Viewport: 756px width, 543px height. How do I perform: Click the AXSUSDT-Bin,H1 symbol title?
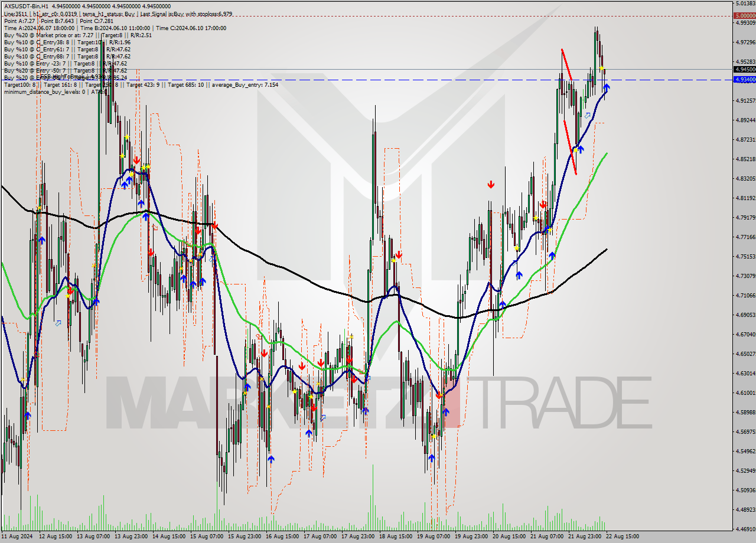(x=27, y=6)
